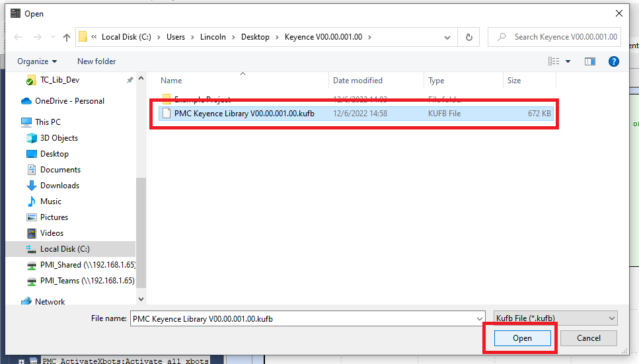Expand the Organize dropdown menu
Viewport: 639px width, 364px height.
[37, 61]
